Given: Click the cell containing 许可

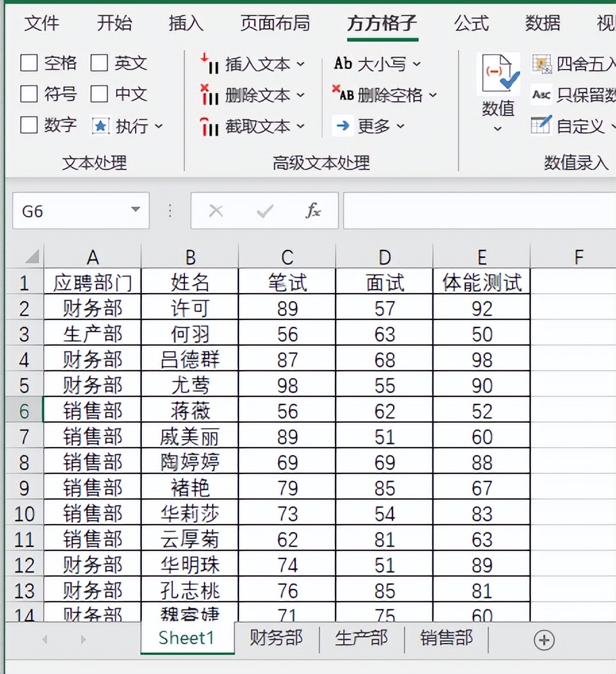Looking at the screenshot, I should pos(190,308).
